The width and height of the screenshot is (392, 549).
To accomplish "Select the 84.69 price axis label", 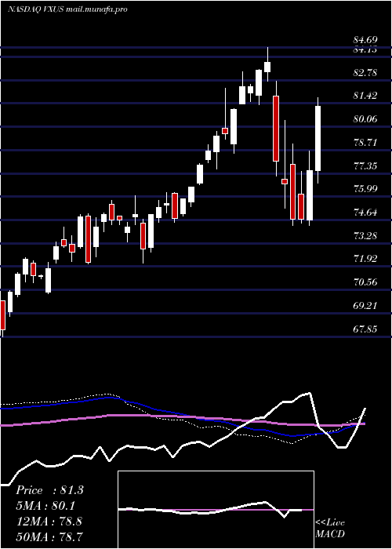I will coord(365,40).
